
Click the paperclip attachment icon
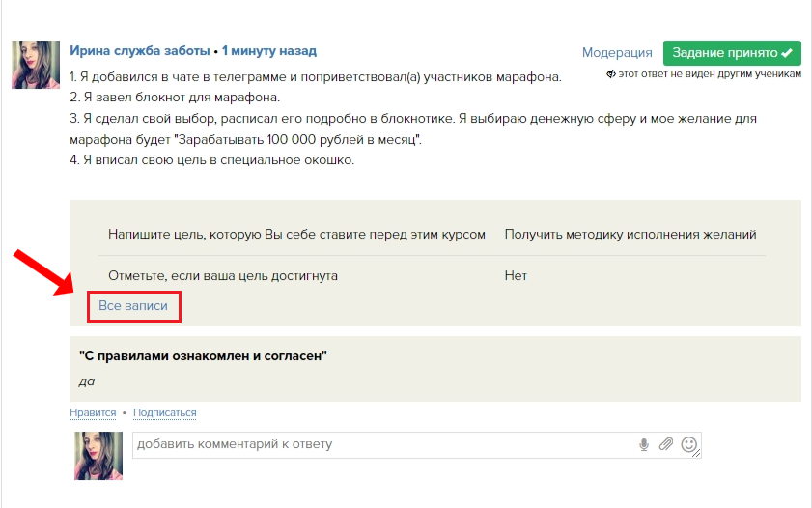[x=666, y=444]
